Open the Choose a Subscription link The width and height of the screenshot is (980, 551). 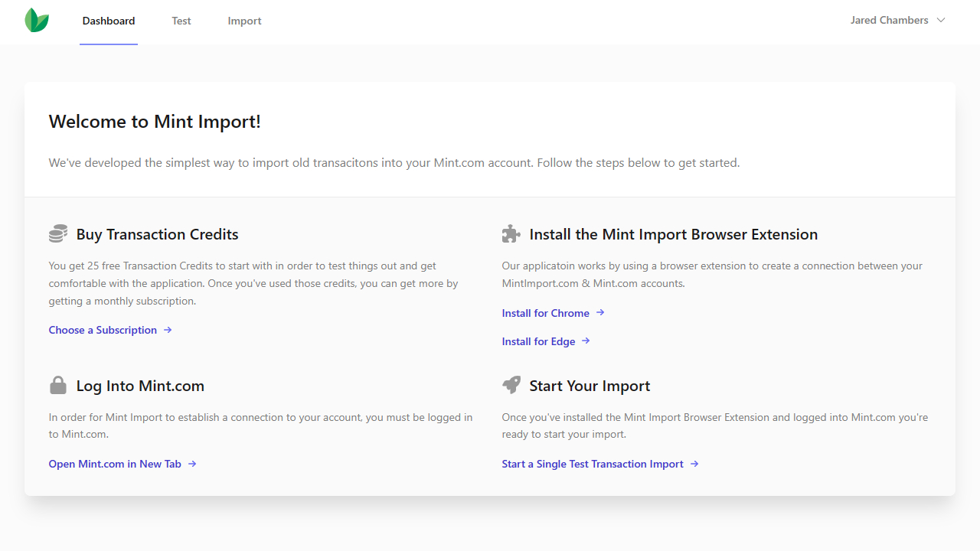pos(103,330)
